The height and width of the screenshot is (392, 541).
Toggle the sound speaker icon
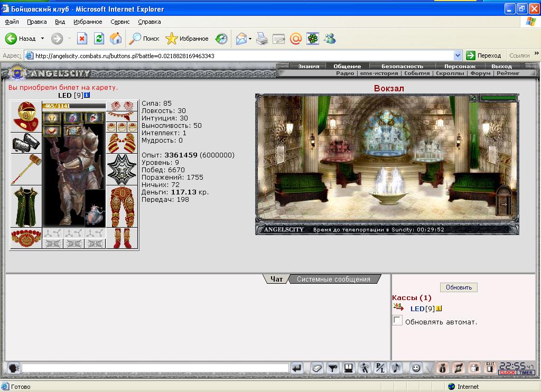tap(396, 368)
